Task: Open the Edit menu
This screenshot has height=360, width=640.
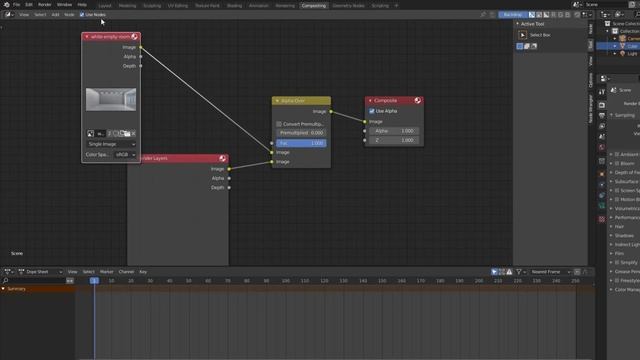Action: (x=29, y=4)
